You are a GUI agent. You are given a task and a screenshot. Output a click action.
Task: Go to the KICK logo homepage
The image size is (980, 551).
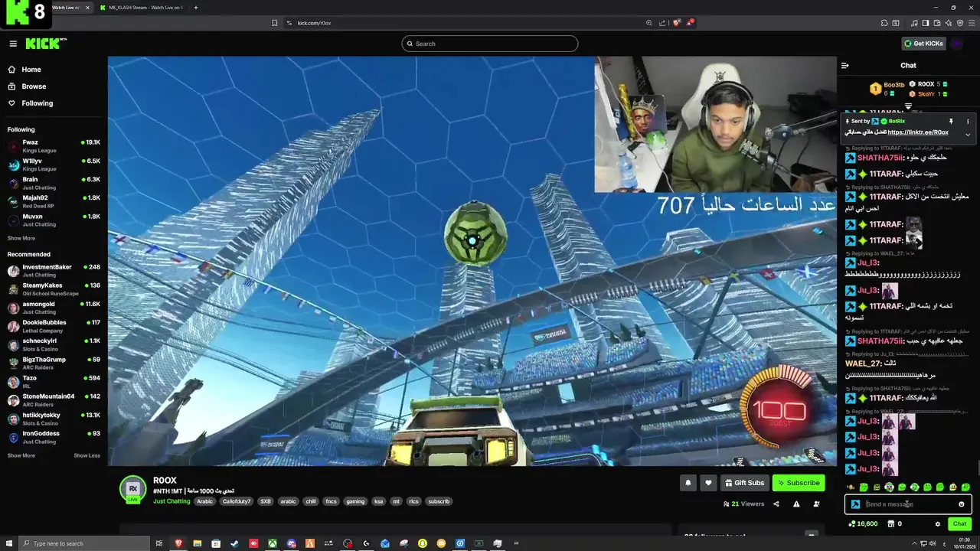46,44
